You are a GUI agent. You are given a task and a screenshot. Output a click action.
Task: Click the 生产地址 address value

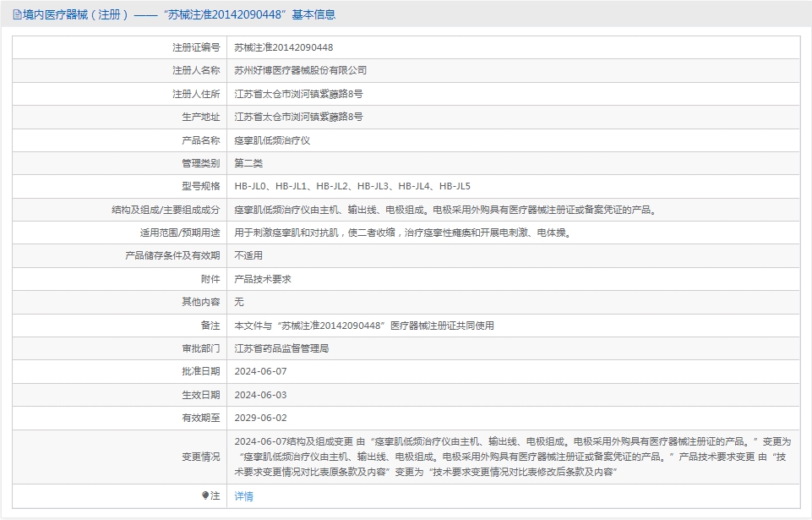299,117
